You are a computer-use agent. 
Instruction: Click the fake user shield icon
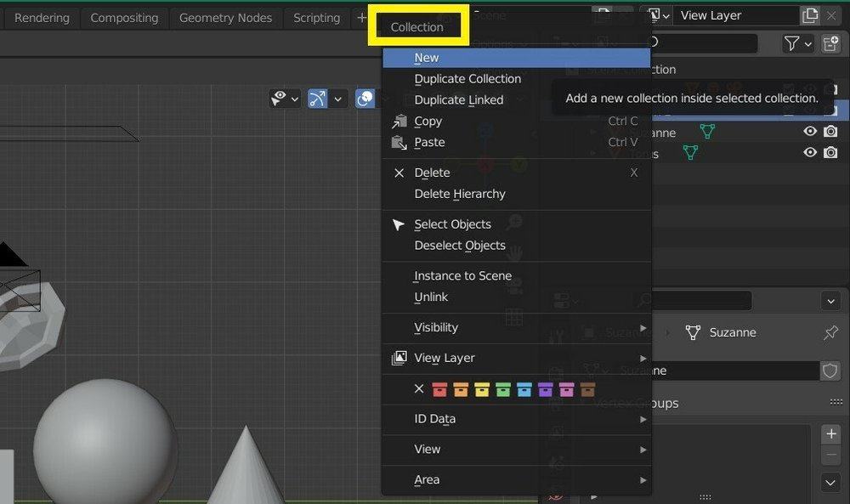pyautogui.click(x=830, y=371)
